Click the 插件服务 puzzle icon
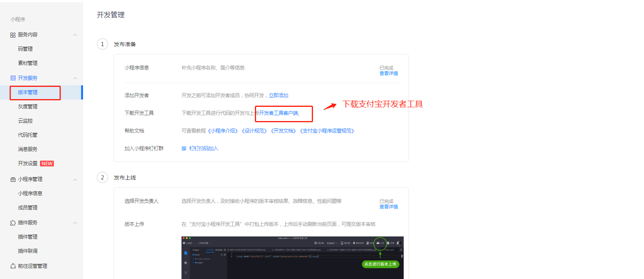 [x=13, y=223]
